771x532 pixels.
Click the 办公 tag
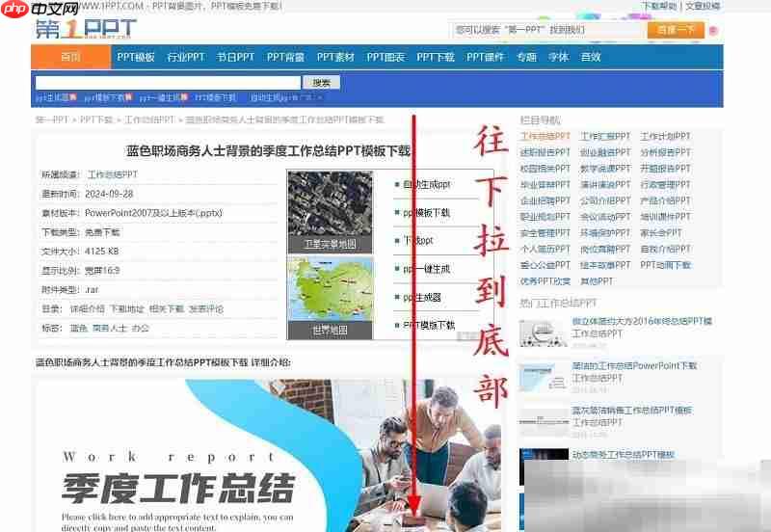pyautogui.click(x=140, y=328)
